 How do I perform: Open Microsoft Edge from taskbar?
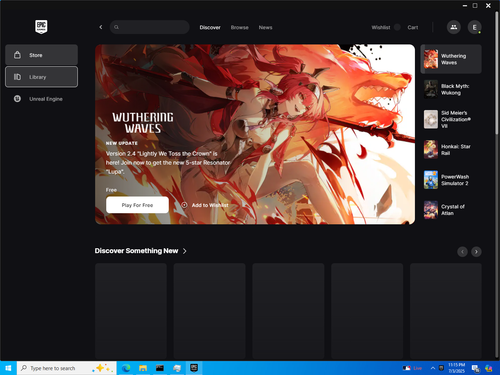tap(126, 368)
